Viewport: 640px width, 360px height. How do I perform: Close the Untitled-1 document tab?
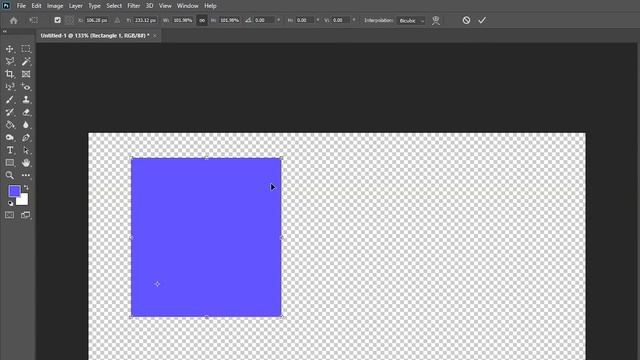[155, 36]
